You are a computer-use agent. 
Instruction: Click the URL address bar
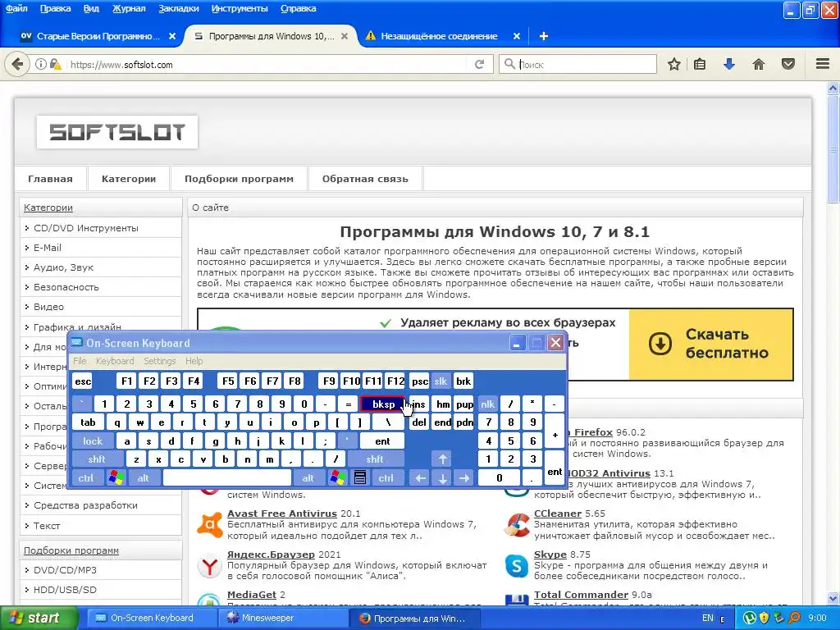click(268, 64)
